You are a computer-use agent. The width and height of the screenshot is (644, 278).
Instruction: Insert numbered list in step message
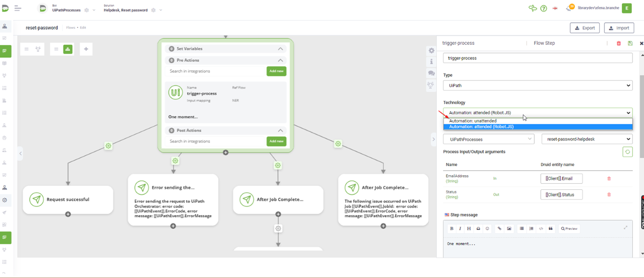click(x=531, y=229)
